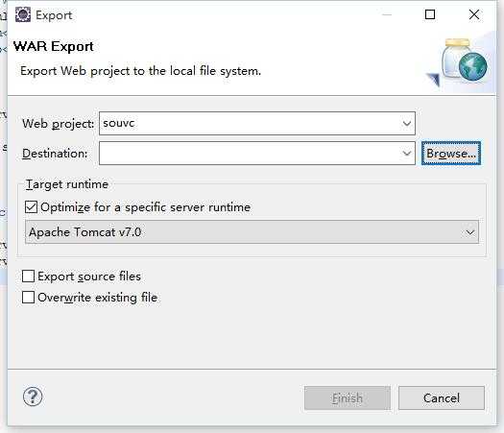The image size is (504, 433).
Task: Click the Browse... button
Action: coord(451,154)
